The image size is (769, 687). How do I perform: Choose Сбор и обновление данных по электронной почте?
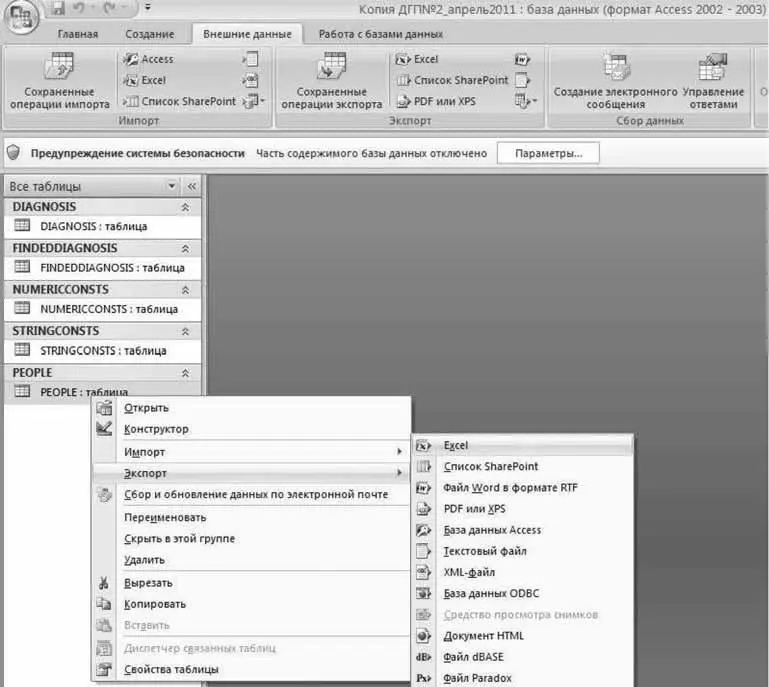[x=251, y=494]
